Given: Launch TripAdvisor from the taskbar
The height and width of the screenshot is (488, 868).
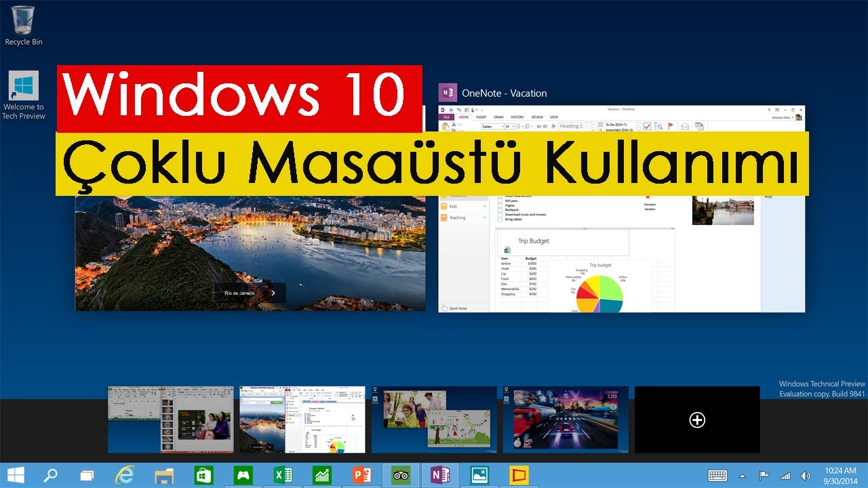Looking at the screenshot, I should click(x=401, y=475).
